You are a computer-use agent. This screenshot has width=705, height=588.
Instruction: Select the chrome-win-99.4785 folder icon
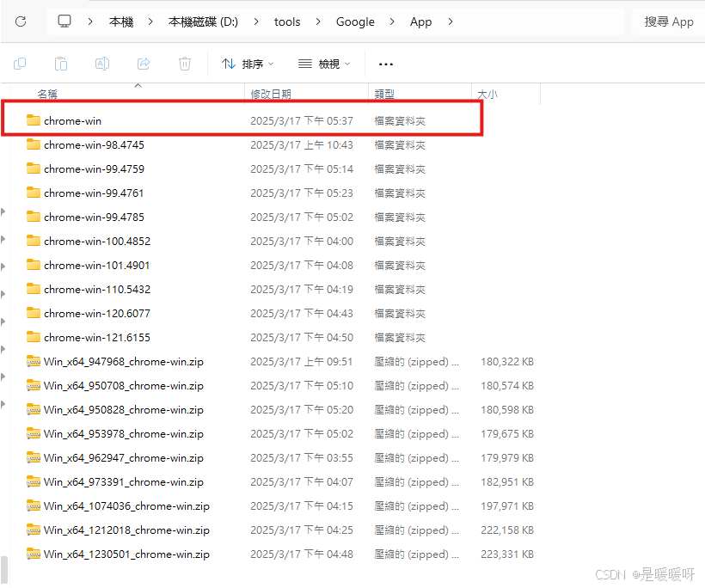tap(34, 217)
